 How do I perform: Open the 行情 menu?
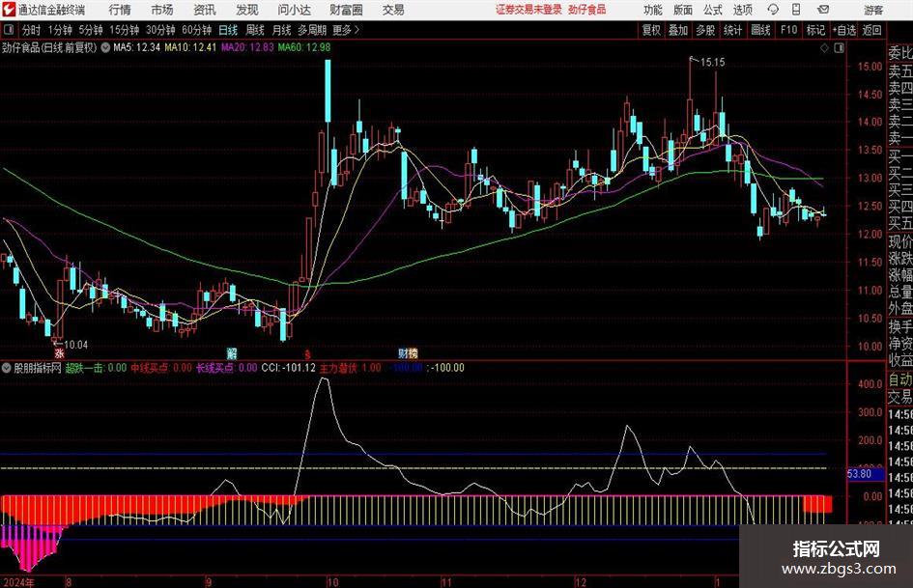pos(120,10)
